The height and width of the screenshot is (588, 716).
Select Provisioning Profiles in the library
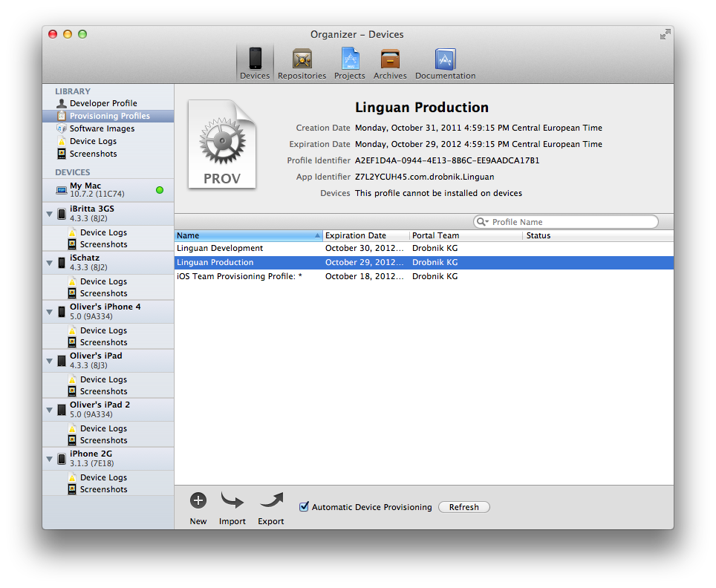pos(108,116)
